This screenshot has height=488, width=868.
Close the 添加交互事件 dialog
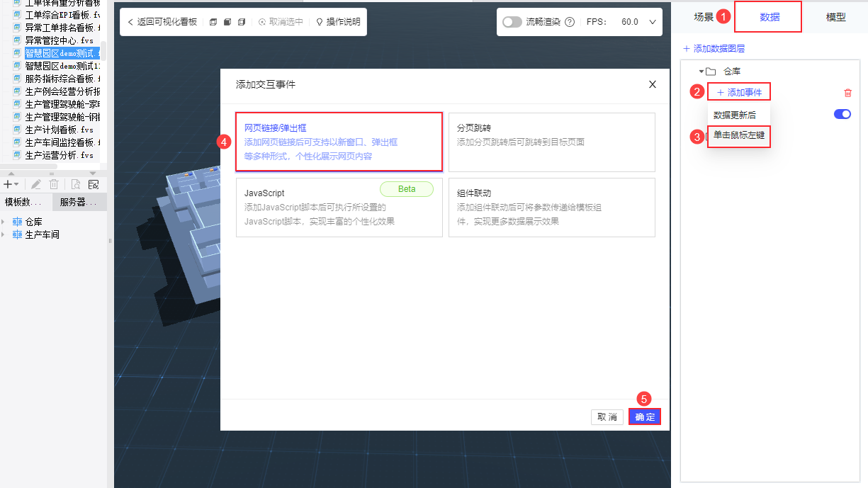point(653,84)
